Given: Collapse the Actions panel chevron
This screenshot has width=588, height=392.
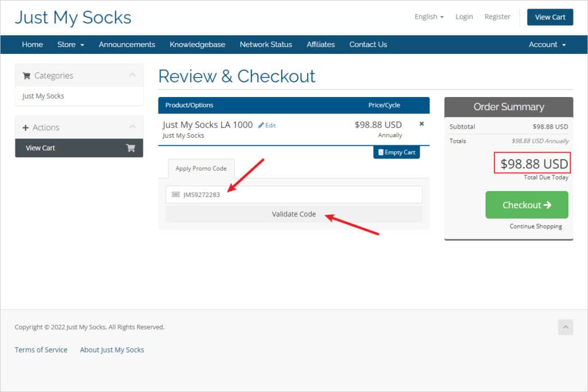Looking at the screenshot, I should (x=132, y=127).
